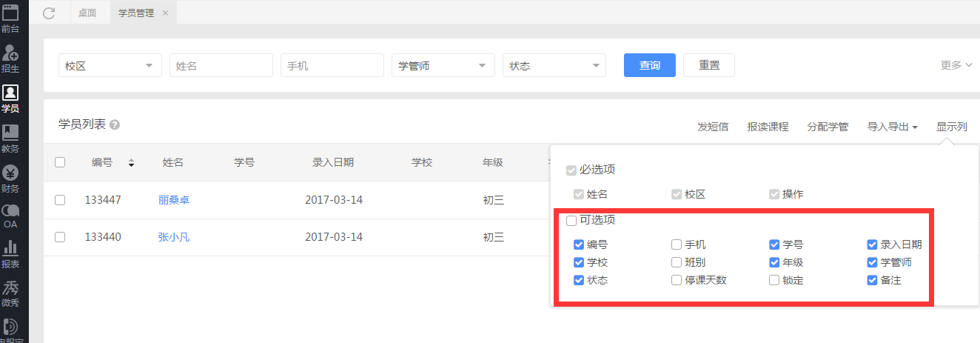Uncheck 录入日期 column option
This screenshot has width=980, height=343.
click(873, 244)
